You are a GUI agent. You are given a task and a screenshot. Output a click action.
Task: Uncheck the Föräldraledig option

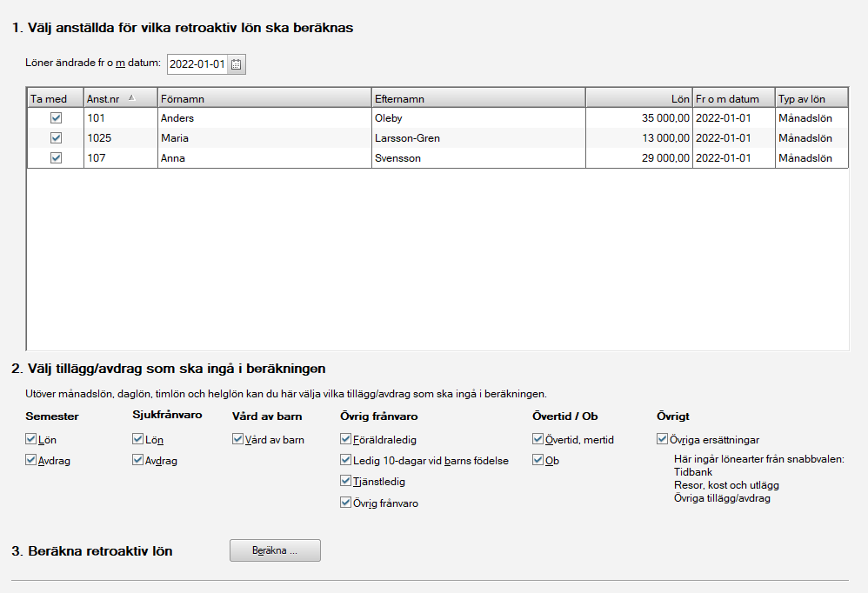[x=345, y=440]
